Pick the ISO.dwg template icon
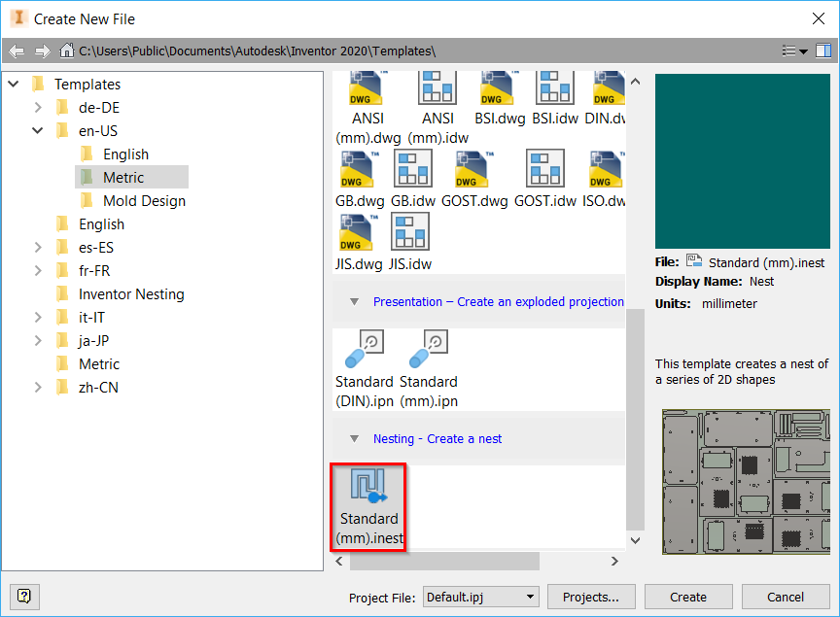Viewport: 840px width, 617px height. [x=608, y=169]
